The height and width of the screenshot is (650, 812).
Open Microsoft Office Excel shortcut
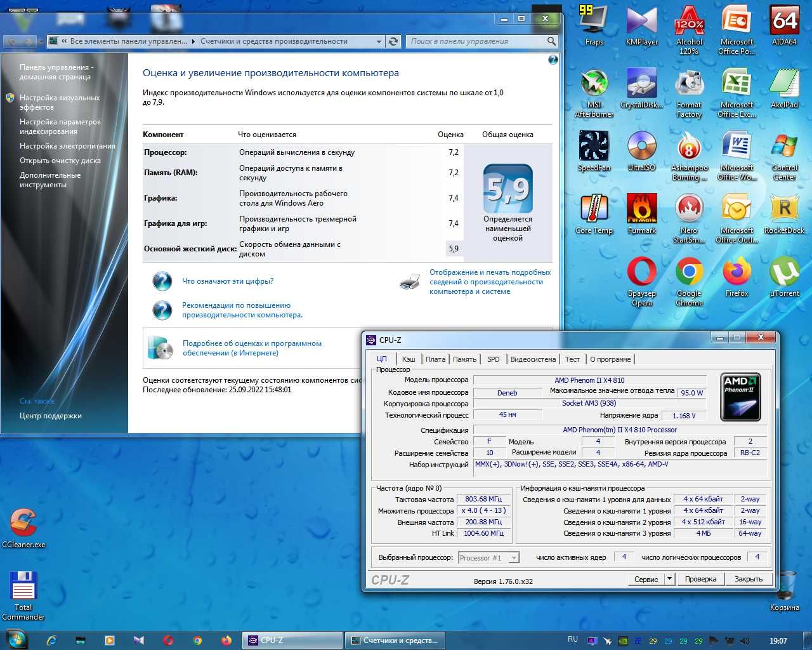737,93
